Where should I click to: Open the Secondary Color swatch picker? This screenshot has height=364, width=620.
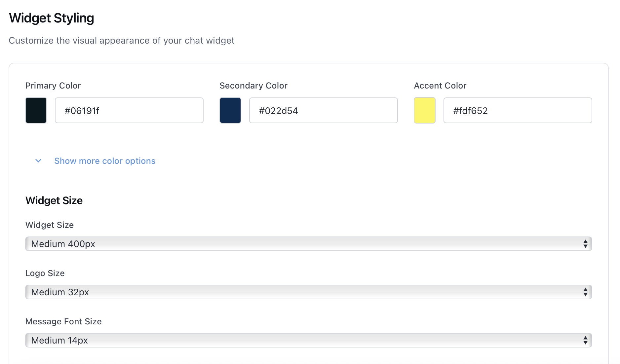pos(230,110)
